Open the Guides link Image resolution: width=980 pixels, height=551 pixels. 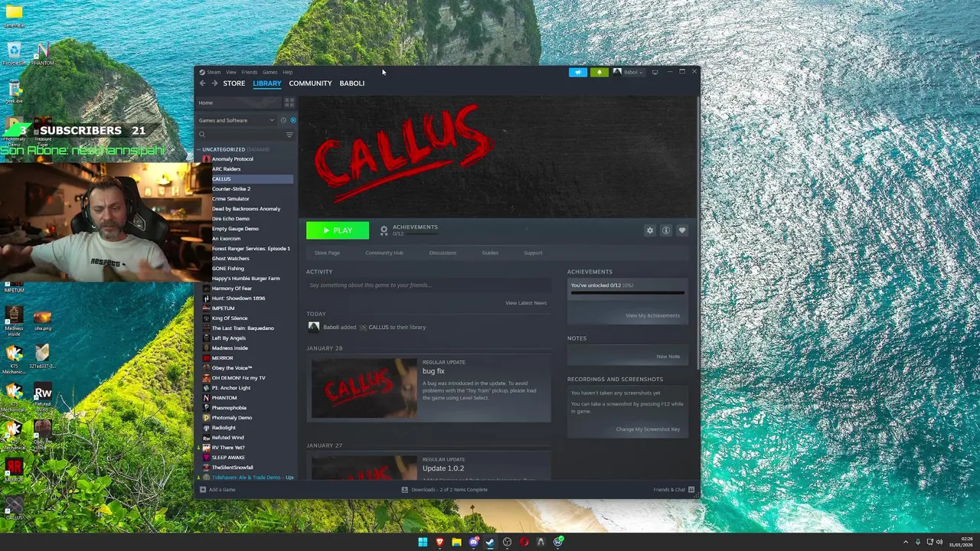click(x=490, y=253)
